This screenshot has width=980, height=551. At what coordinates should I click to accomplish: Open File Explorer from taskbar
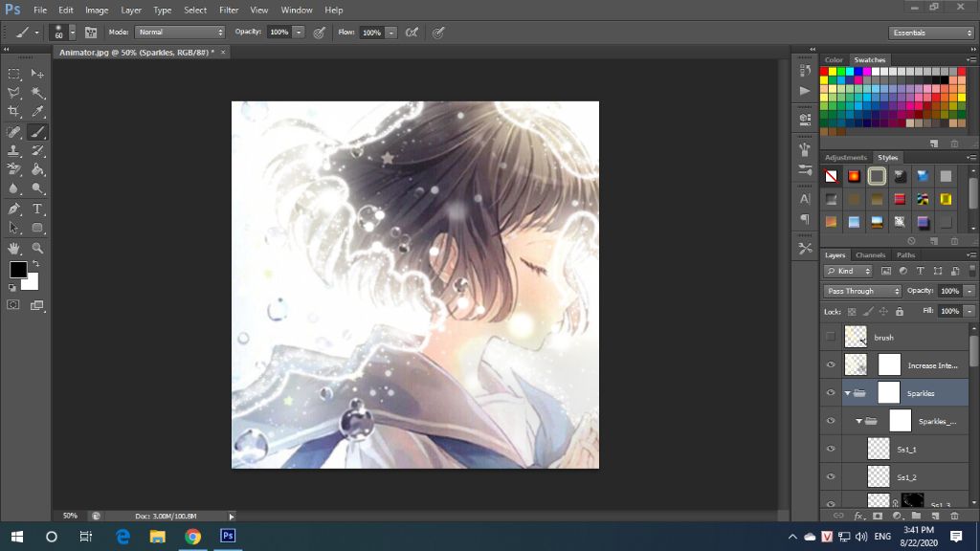[158, 536]
